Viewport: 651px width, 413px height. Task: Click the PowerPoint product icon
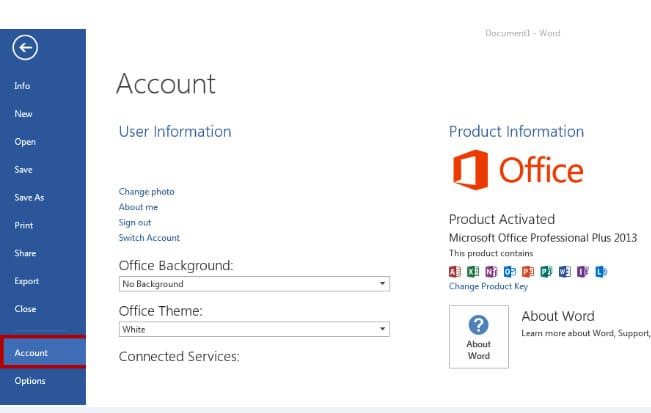click(526, 271)
